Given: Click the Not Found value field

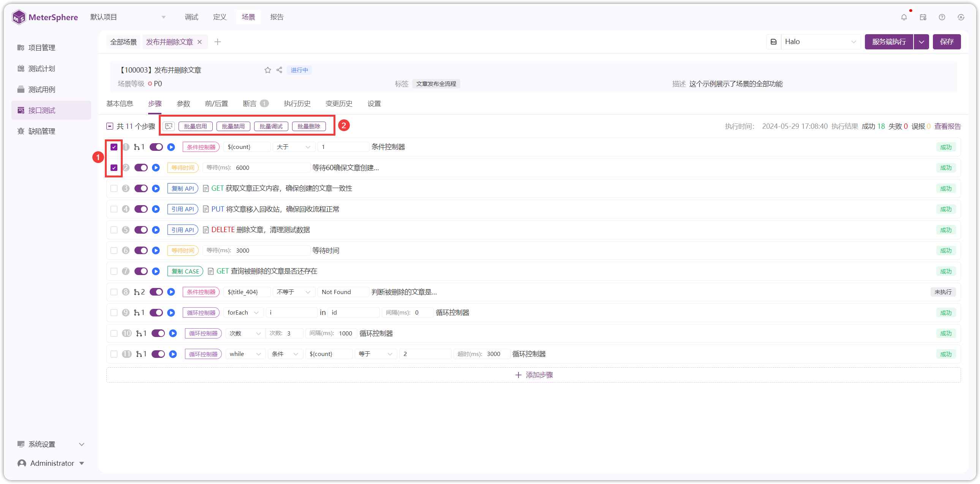Looking at the screenshot, I should coord(343,292).
